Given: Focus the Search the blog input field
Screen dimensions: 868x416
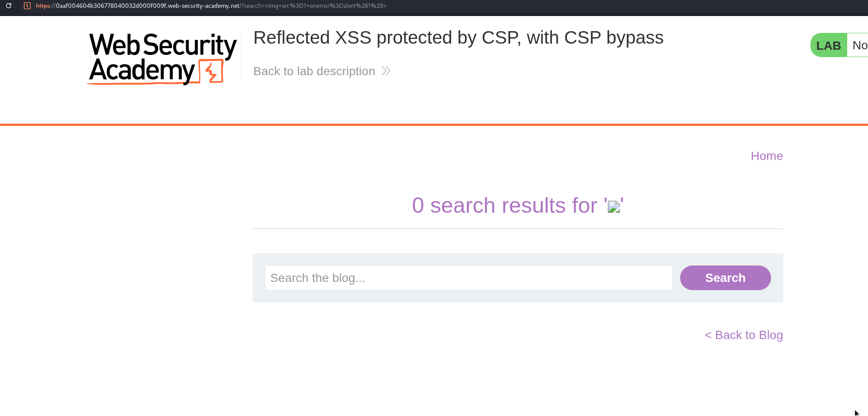Looking at the screenshot, I should click(468, 278).
